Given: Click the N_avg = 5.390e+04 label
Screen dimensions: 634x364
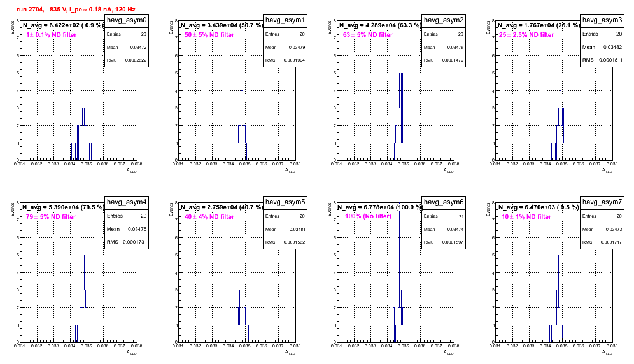Looking at the screenshot, I should (63, 207).
